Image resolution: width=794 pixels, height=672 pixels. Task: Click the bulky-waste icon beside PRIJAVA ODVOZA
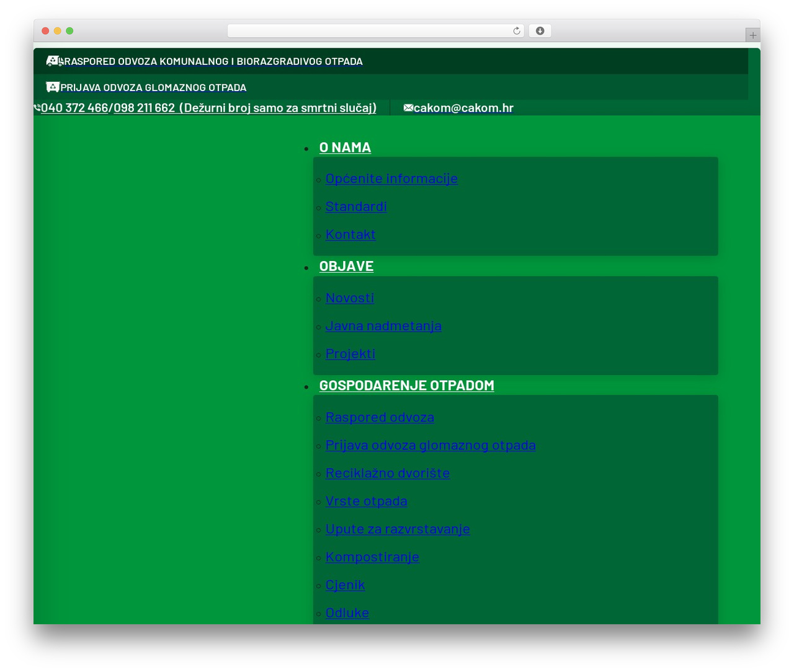pyautogui.click(x=53, y=87)
